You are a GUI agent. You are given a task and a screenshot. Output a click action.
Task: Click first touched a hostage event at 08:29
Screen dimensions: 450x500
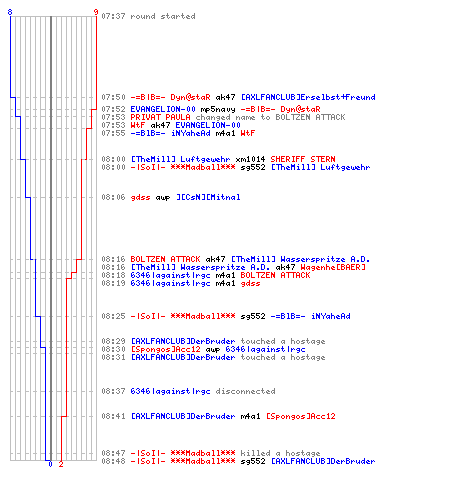point(213,341)
